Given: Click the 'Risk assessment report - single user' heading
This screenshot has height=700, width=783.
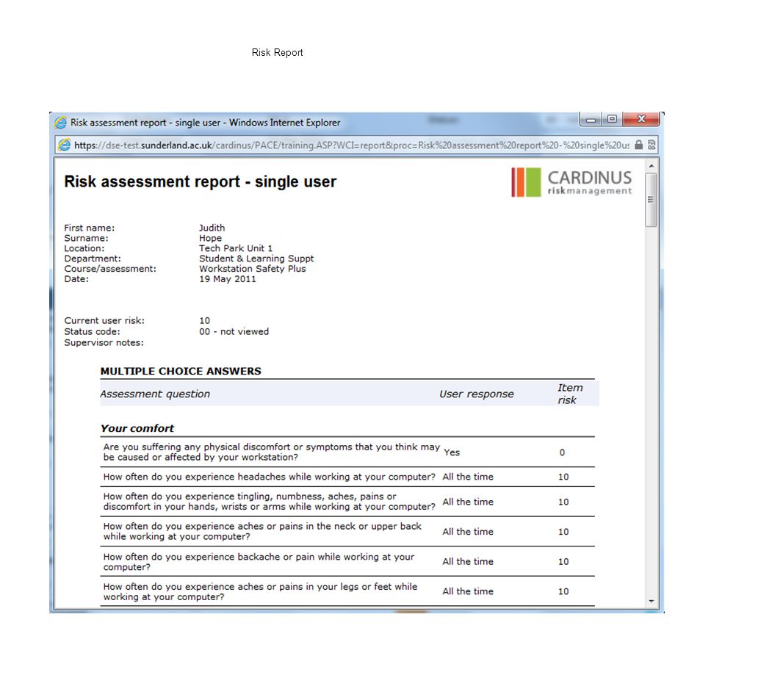Looking at the screenshot, I should pyautogui.click(x=201, y=181).
